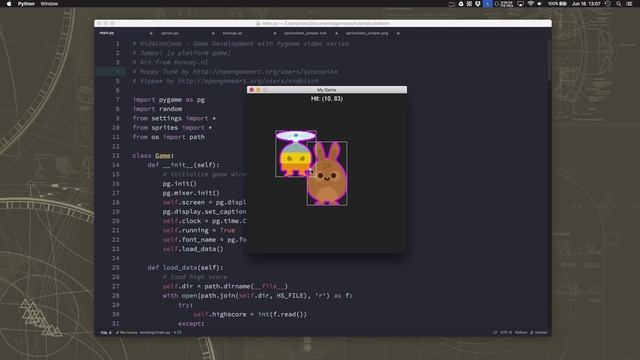Click the 'pg.init()' code line
The height and width of the screenshot is (360, 640).
coord(180,184)
